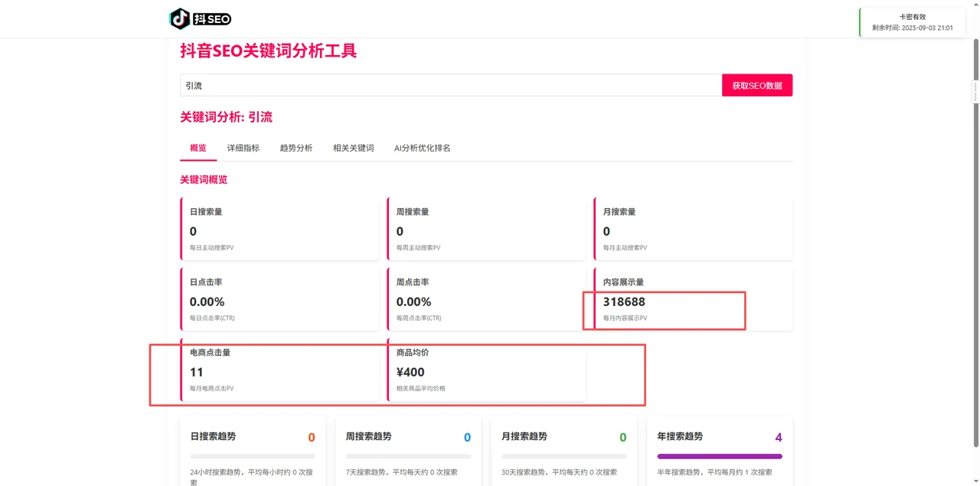Click the 周搜索趋势 card title
Image resolution: width=980 pixels, height=486 pixels.
pos(368,436)
